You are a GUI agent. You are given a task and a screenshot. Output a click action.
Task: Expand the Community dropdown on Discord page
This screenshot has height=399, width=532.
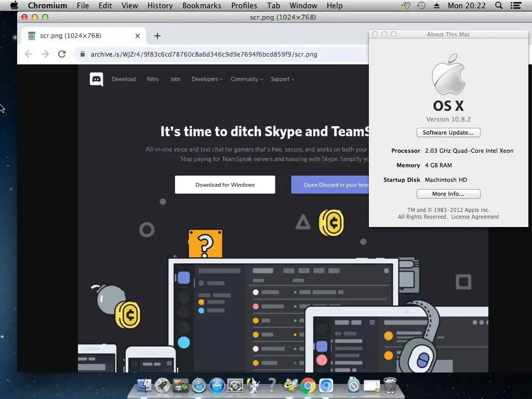(x=247, y=79)
